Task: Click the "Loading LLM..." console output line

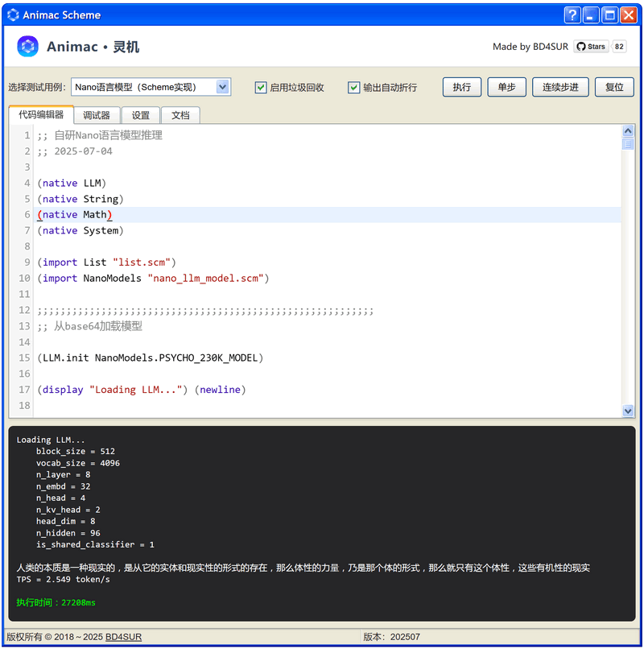Action: click(51, 440)
